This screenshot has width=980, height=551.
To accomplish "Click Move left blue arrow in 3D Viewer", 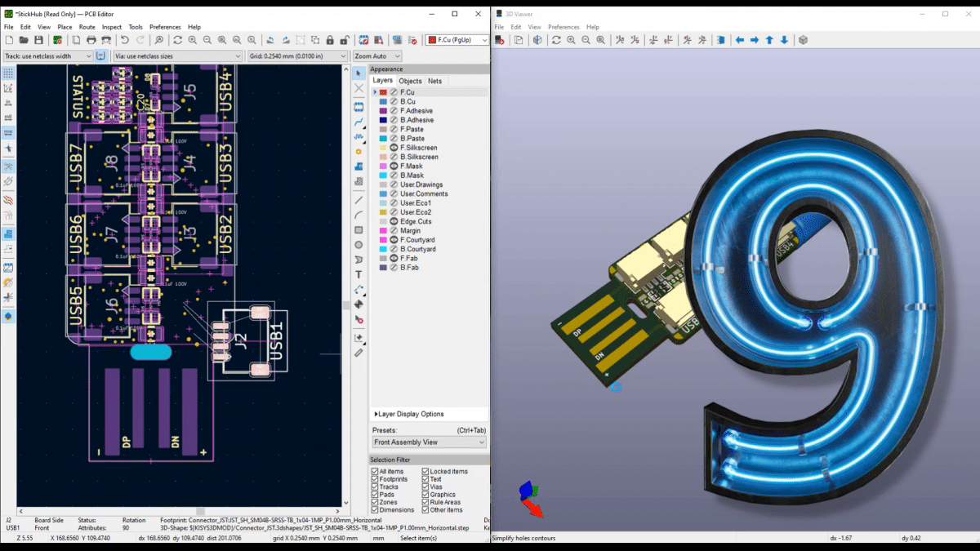I will point(740,40).
